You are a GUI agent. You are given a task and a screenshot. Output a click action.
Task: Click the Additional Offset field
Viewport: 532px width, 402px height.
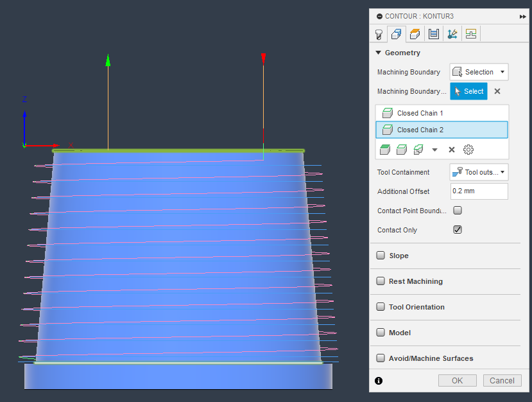[x=479, y=191]
